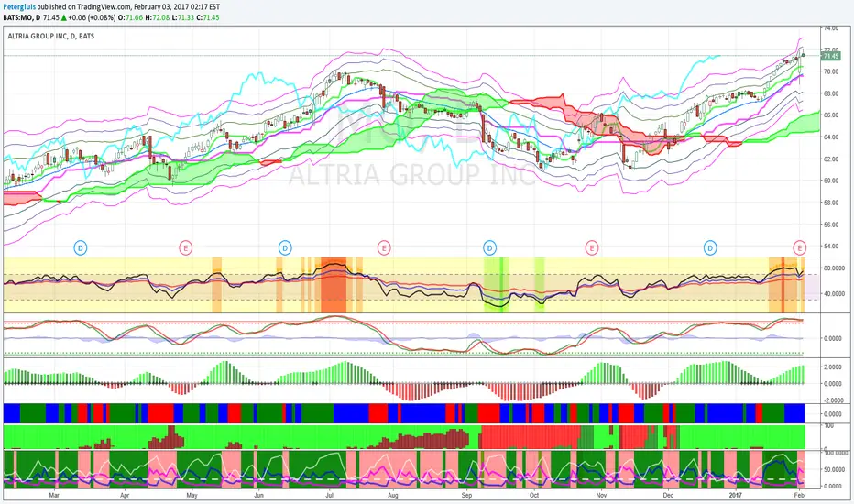Viewport: 854px width, 504px height.
Task: Select the BATS:MO, D symbol label
Action: point(22,17)
